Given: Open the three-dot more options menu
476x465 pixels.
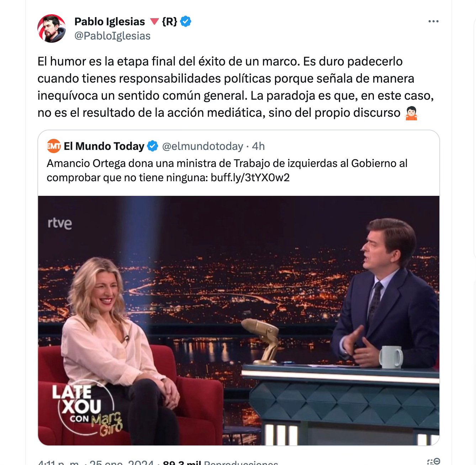Looking at the screenshot, I should 433,21.
